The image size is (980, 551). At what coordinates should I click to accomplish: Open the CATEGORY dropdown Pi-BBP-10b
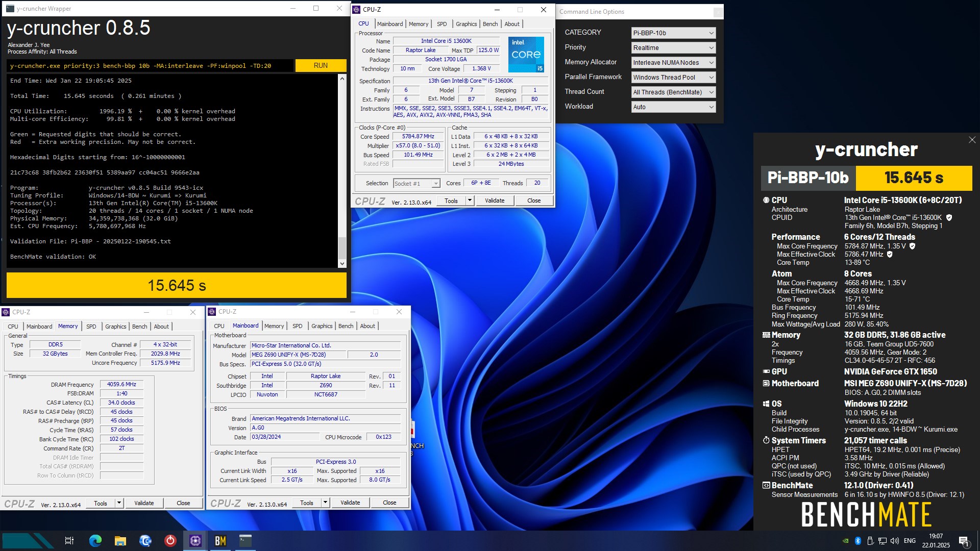coord(673,33)
